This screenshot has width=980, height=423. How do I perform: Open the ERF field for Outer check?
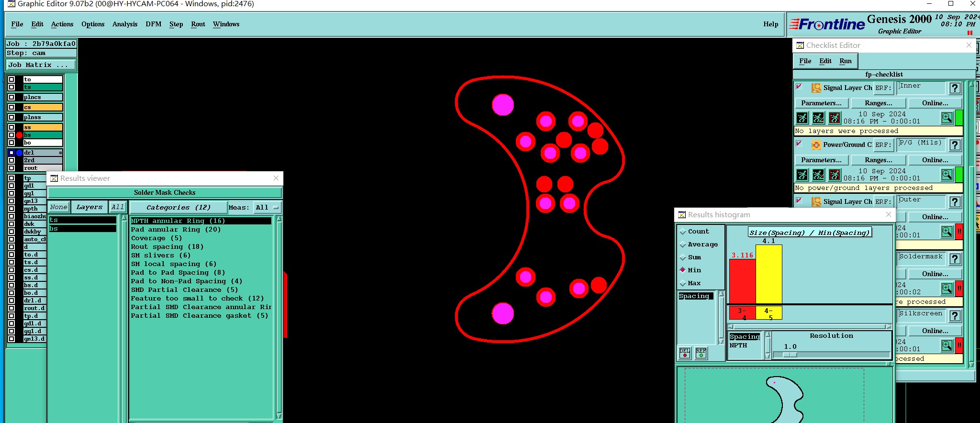(920, 202)
